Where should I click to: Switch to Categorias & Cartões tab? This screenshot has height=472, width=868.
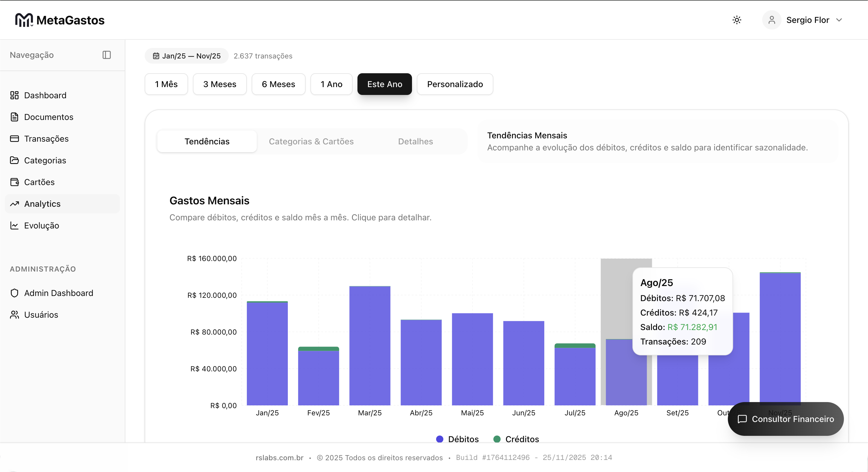pyautogui.click(x=311, y=141)
